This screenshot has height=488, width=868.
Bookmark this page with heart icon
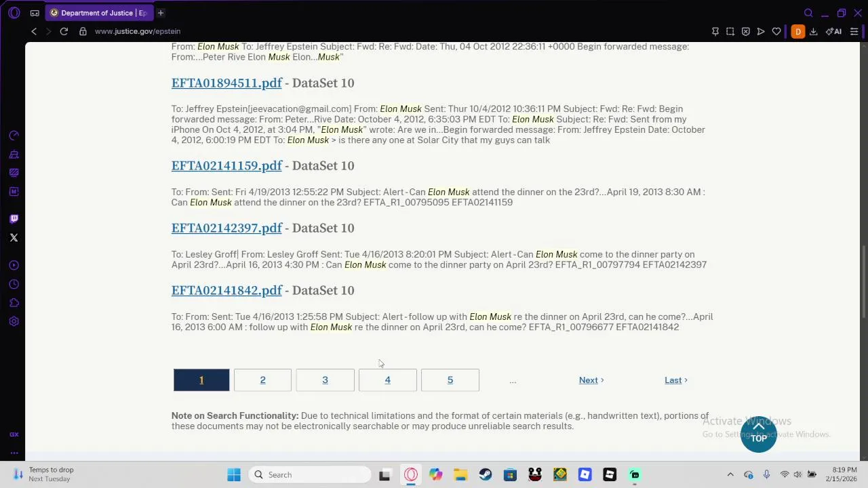pos(776,31)
